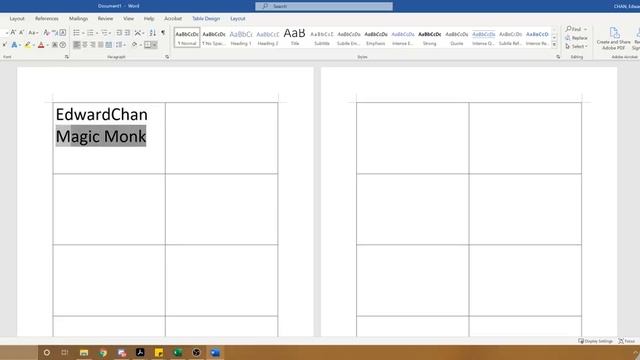Open the font color dropdown arrow
This screenshot has height=360, width=640.
tap(47, 45)
